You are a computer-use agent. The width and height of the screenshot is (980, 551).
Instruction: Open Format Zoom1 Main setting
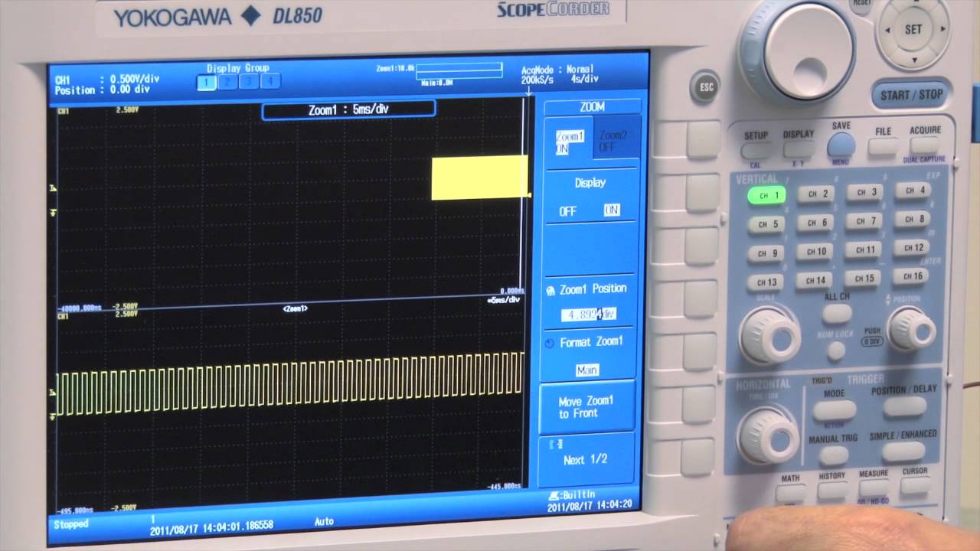pyautogui.click(x=586, y=370)
